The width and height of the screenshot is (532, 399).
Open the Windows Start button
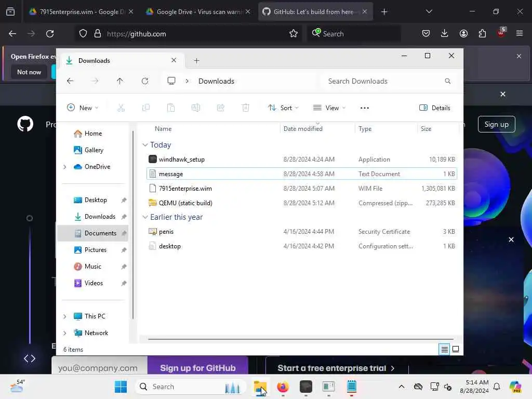pos(121,387)
